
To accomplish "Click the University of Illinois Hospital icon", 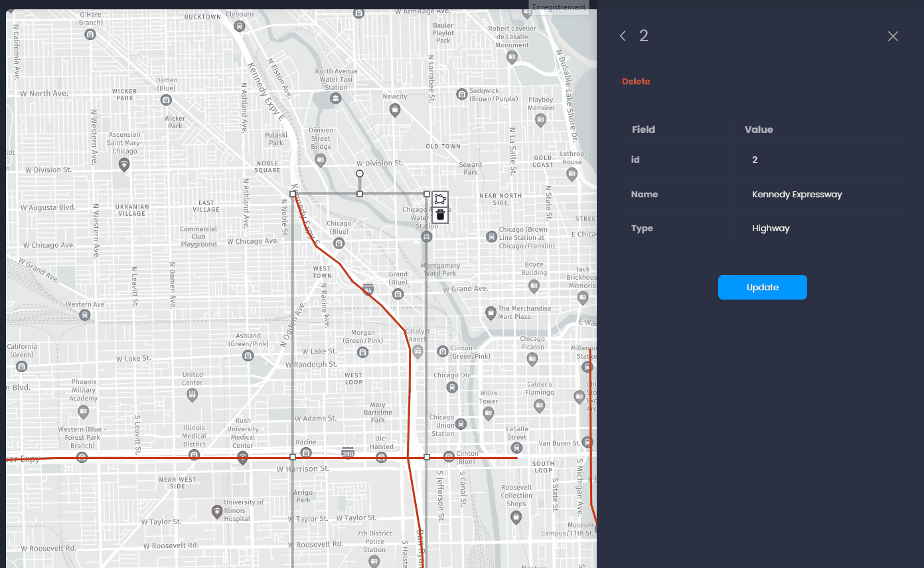I will [216, 512].
